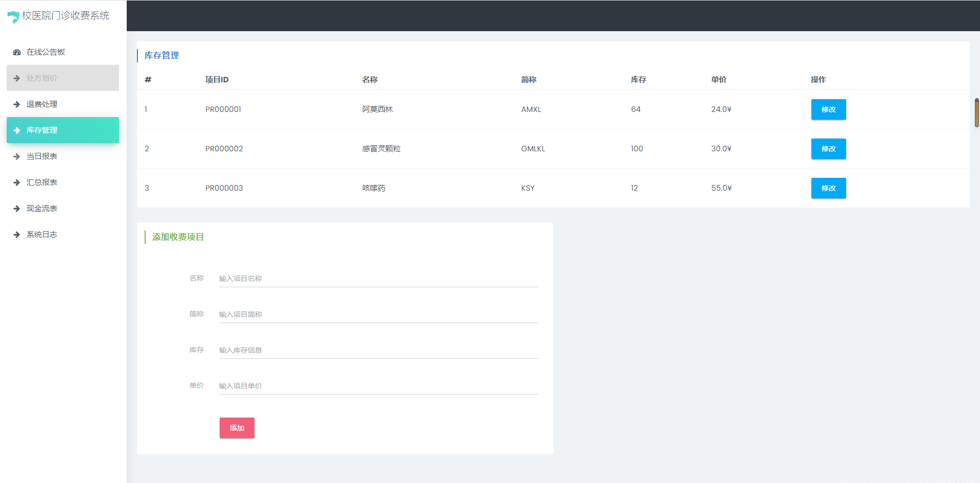
Task: Navigate to 退费处理 from the sidebar
Action: (42, 104)
